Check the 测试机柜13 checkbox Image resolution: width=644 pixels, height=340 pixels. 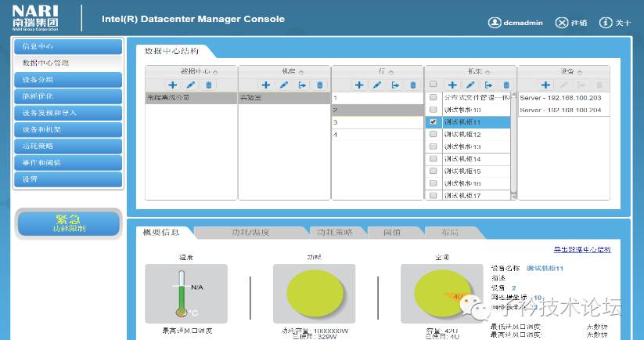coord(433,146)
